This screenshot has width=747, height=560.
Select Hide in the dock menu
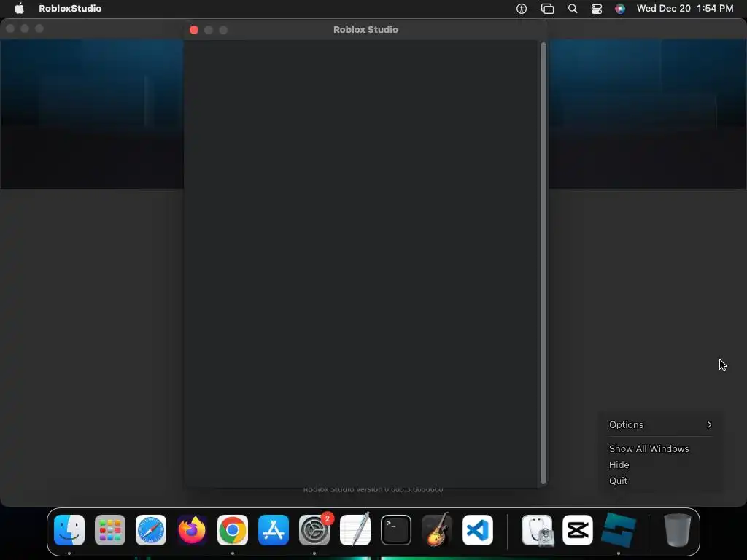click(619, 464)
